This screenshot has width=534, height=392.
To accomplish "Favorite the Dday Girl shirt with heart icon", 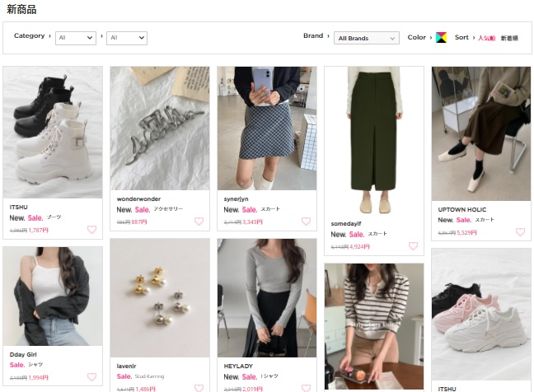I will pos(92,377).
